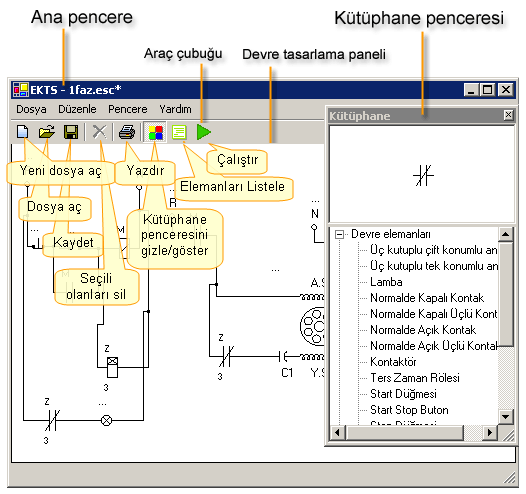
Task: Click library horizontal scroll right arrow
Action: coord(489,433)
